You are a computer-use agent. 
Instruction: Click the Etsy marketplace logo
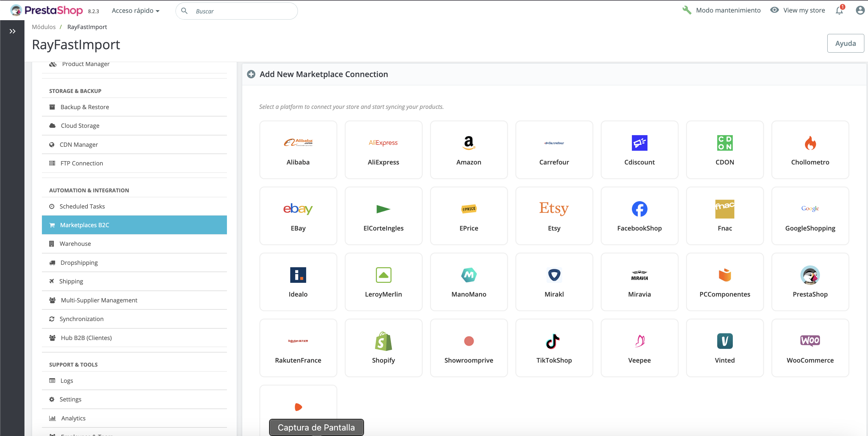pos(554,209)
